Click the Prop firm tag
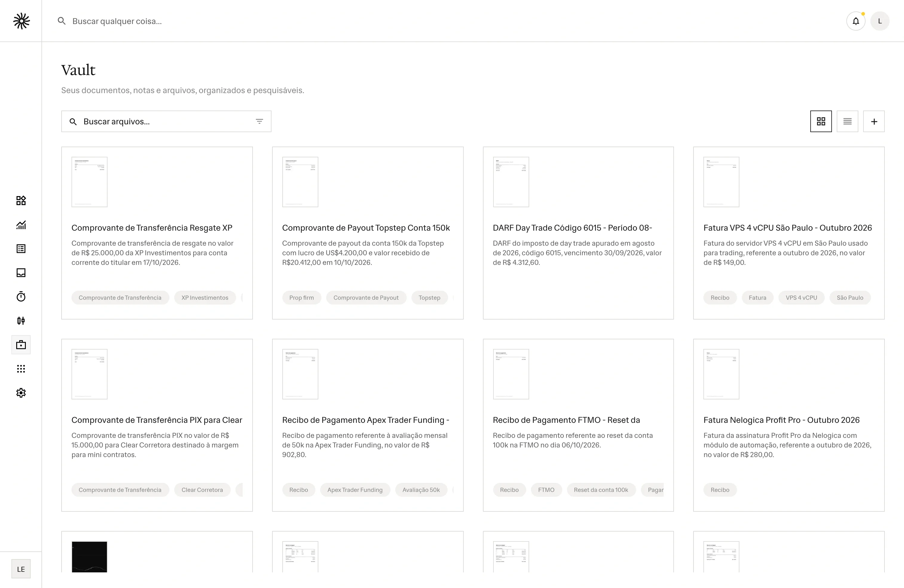 pos(302,298)
